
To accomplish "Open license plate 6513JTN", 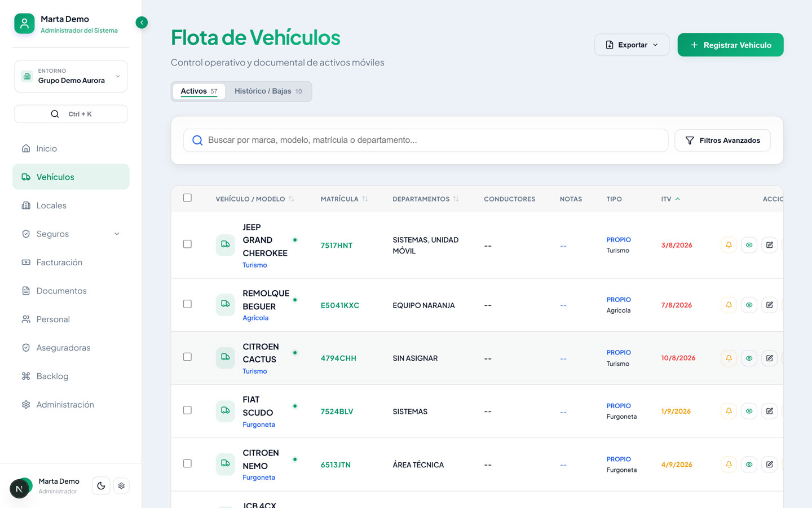I will [336, 465].
